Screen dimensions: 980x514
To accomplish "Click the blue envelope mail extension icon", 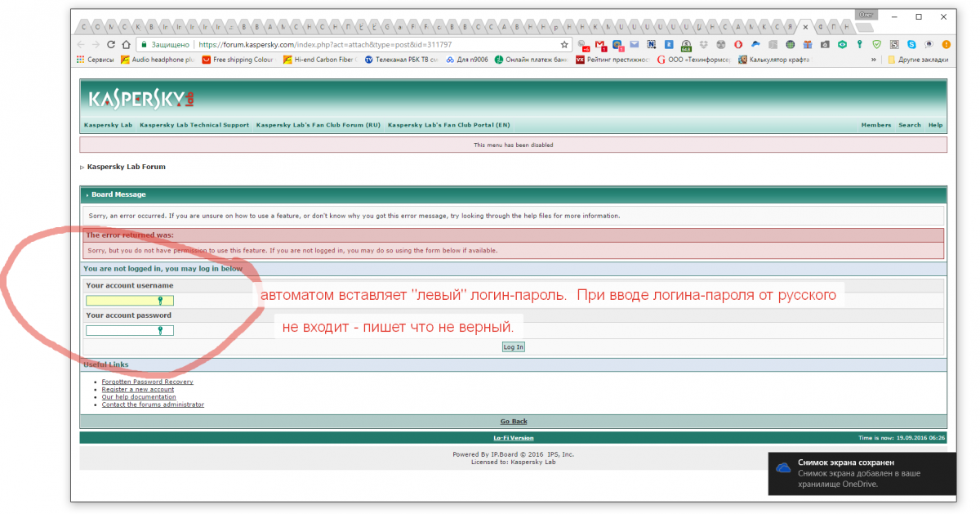I will tap(635, 45).
